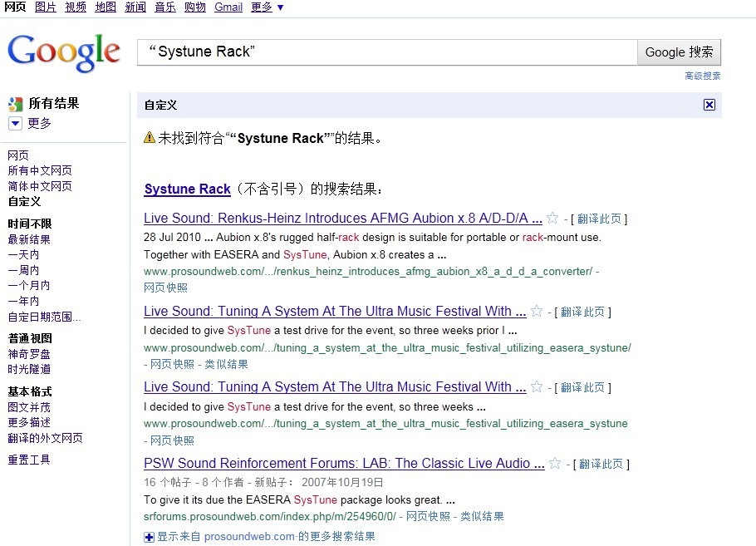Click the Google 搜索 button

(679, 52)
